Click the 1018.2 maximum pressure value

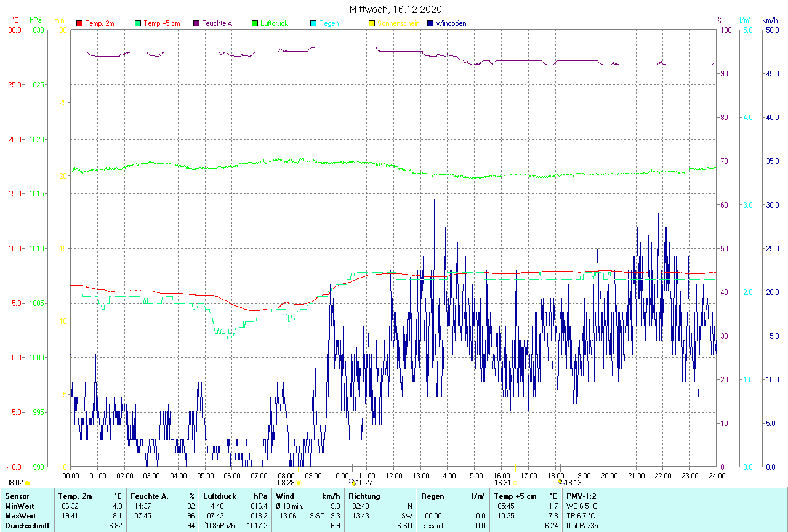pyautogui.click(x=257, y=516)
